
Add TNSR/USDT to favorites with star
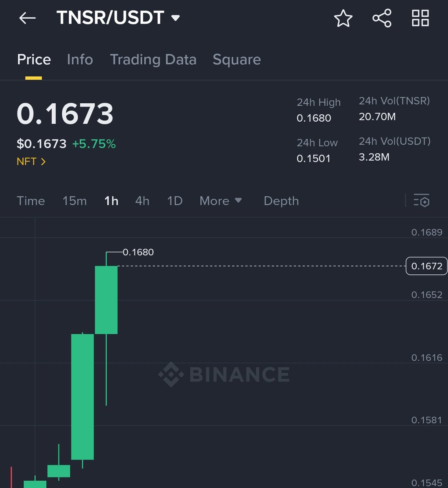point(343,18)
